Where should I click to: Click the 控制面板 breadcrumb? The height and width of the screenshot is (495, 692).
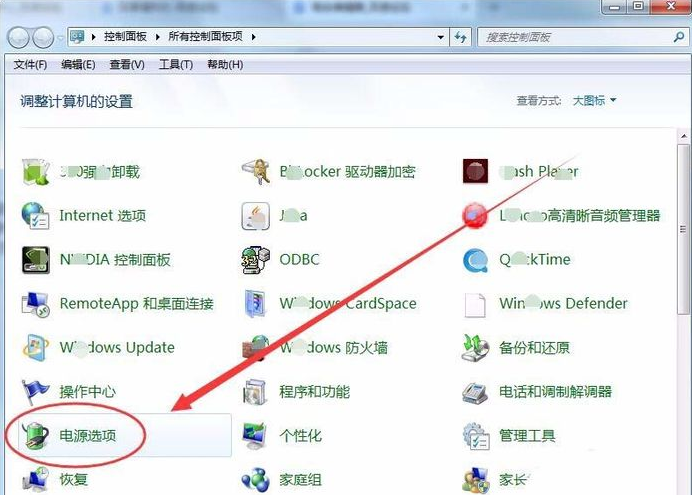point(125,37)
